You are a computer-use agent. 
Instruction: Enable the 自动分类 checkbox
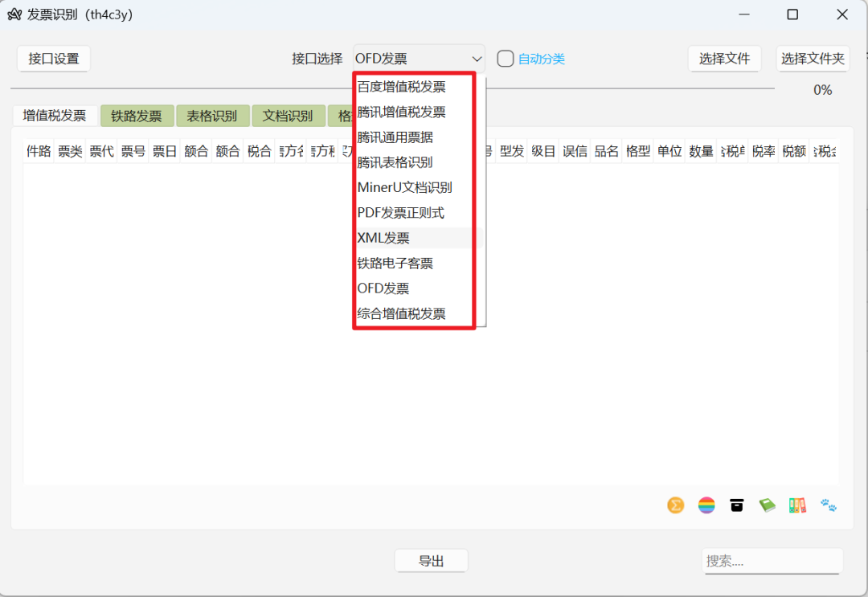[x=505, y=58]
